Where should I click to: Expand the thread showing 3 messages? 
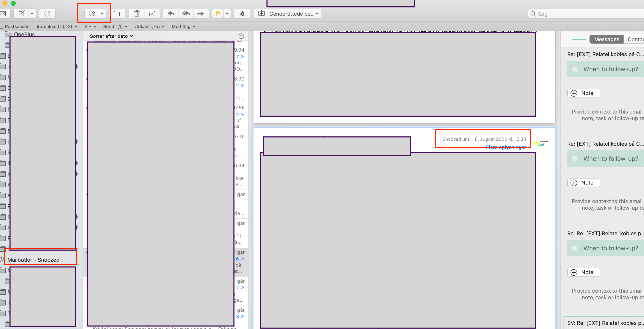pos(240,316)
